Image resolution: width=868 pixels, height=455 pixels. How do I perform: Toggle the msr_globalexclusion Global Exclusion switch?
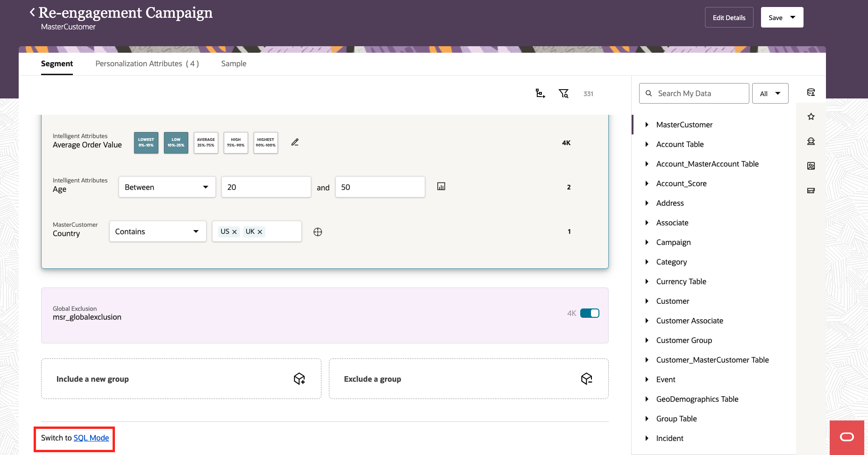coord(590,313)
